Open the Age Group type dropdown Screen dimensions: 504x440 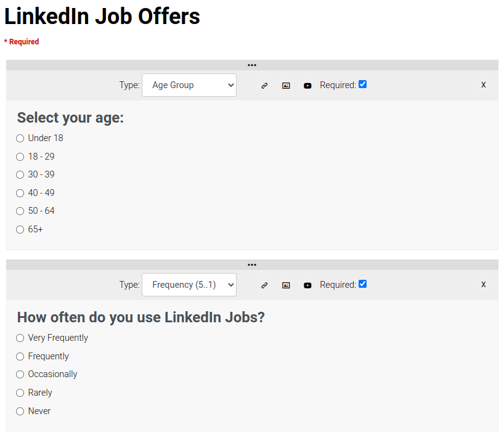(x=189, y=85)
